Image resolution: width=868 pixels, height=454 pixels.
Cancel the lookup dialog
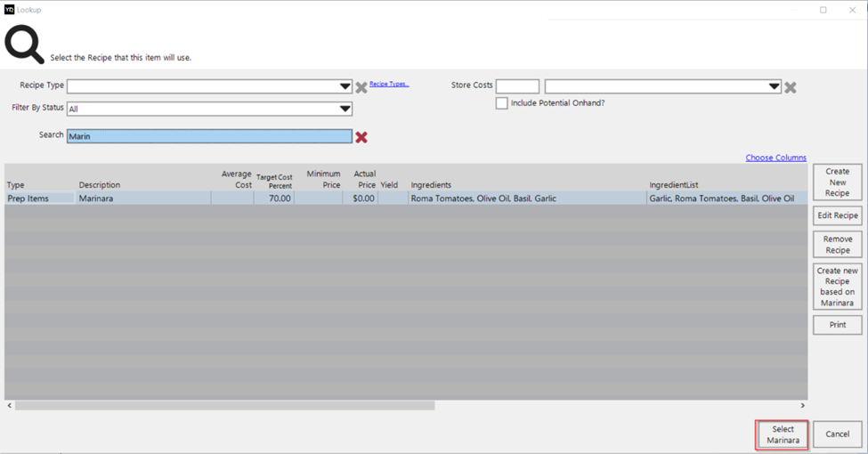pos(837,434)
